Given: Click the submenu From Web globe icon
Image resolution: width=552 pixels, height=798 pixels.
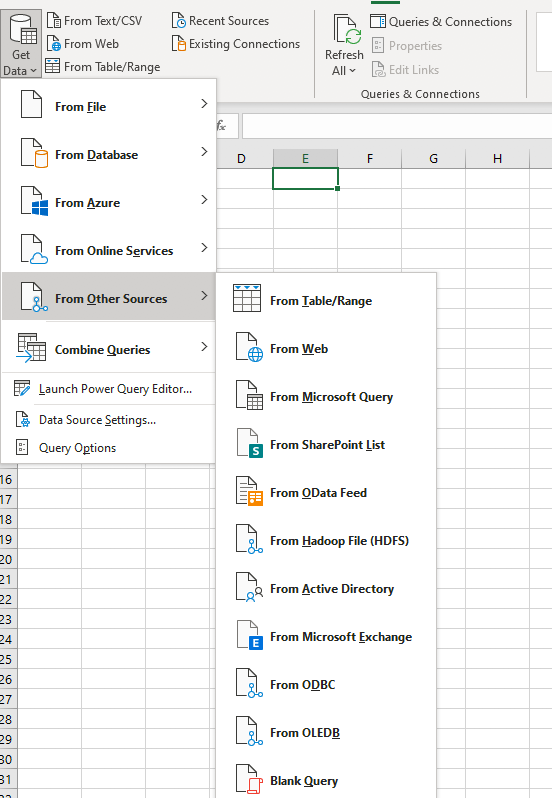Looking at the screenshot, I should pyautogui.click(x=249, y=347).
